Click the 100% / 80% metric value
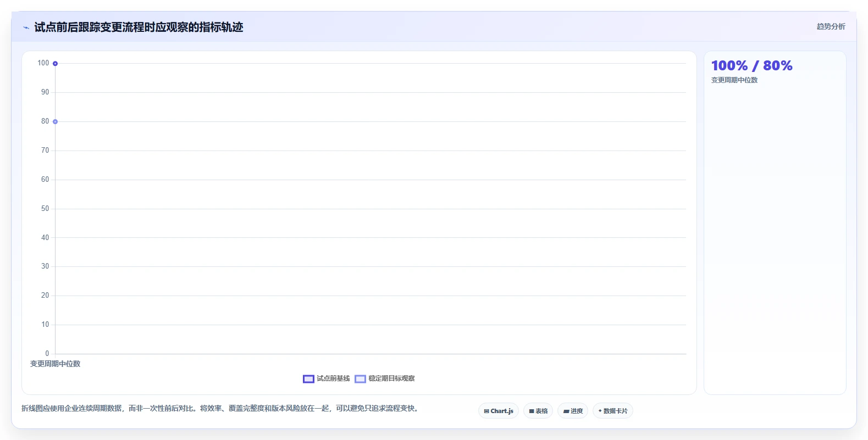 pos(751,66)
